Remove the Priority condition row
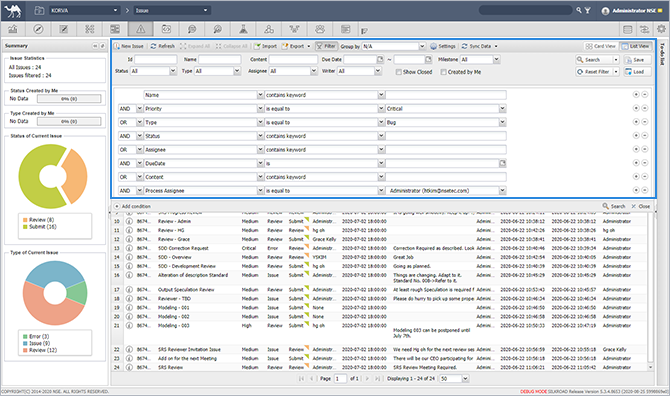670x396 pixels. (x=644, y=109)
